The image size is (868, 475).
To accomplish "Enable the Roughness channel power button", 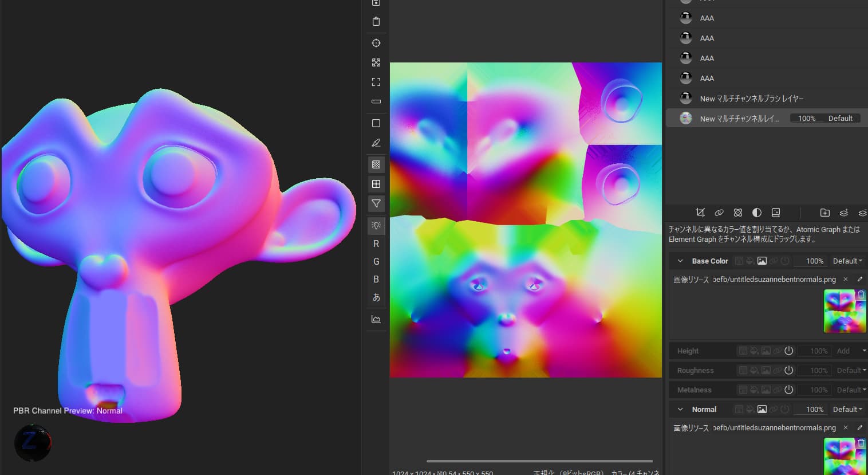I will coord(788,370).
